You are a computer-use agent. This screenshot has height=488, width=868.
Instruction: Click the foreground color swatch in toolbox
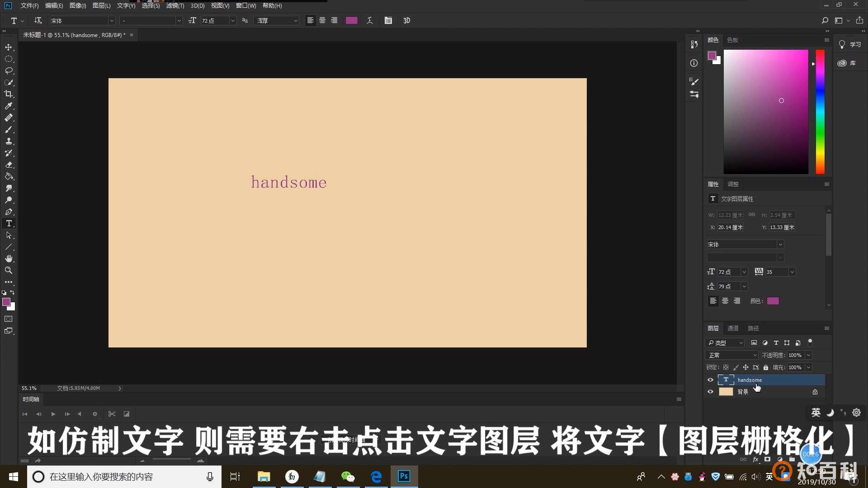tap(6, 302)
